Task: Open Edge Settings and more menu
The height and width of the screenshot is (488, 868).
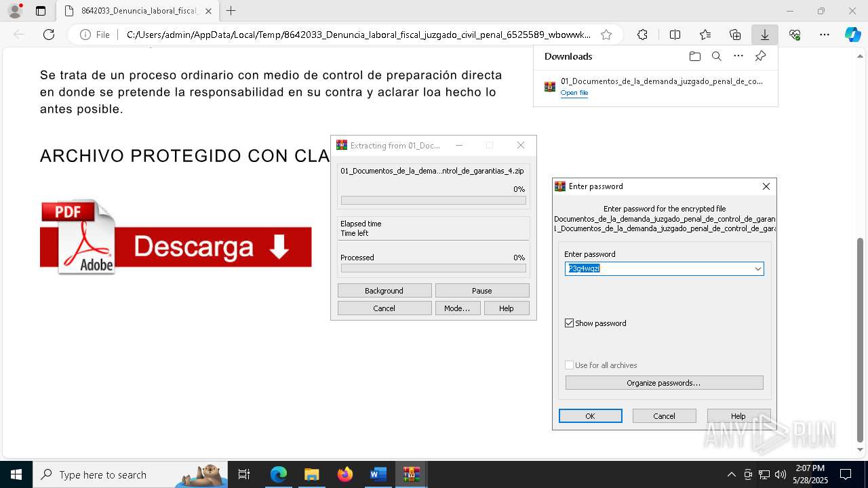Action: pyautogui.click(x=825, y=35)
